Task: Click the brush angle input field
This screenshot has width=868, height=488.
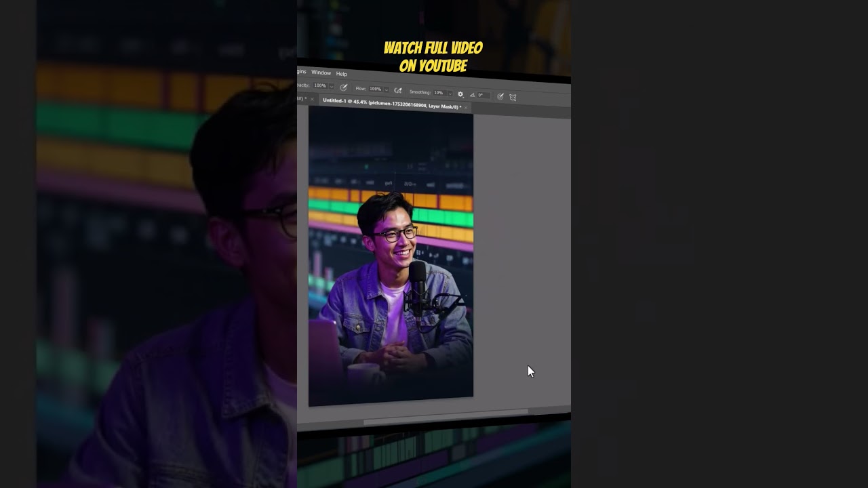Action: [484, 95]
